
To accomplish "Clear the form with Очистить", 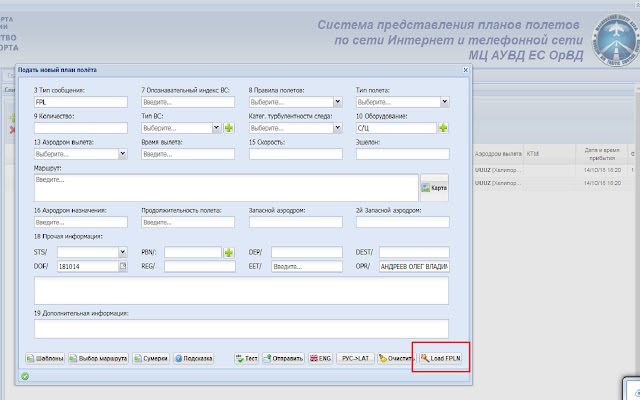I will [x=396, y=357].
